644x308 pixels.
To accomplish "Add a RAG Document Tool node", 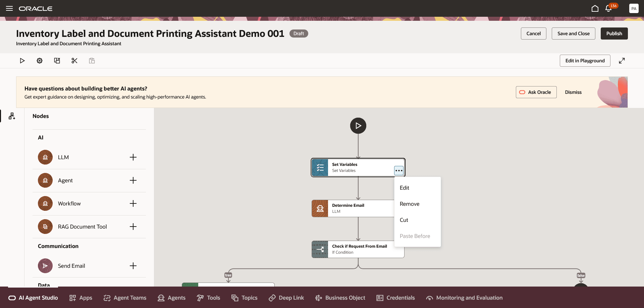I will click(133, 227).
